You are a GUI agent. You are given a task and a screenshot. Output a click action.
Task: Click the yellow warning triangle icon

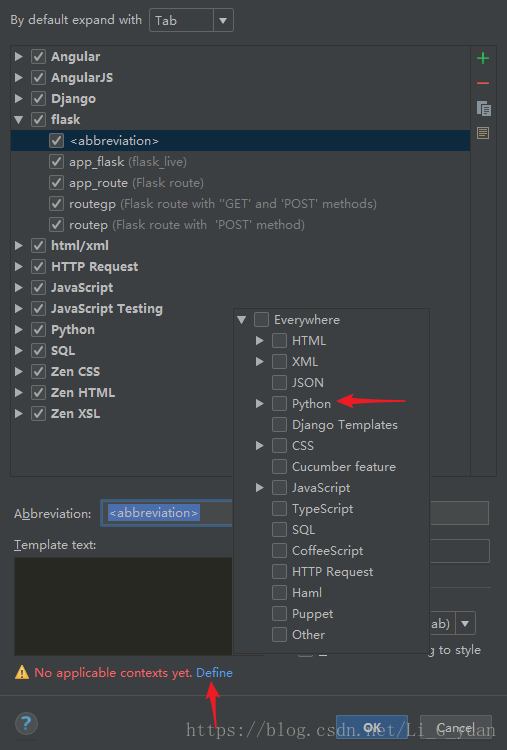point(22,673)
